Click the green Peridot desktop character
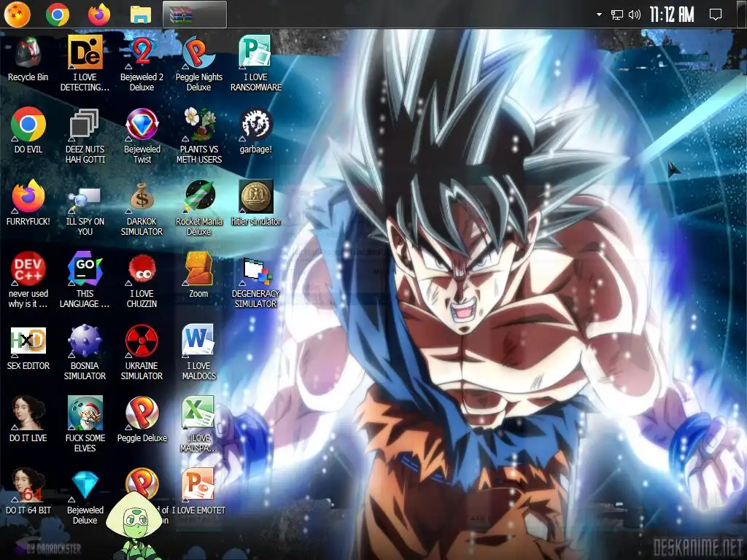Viewport: 747px width, 560px height. pyautogui.click(x=134, y=525)
